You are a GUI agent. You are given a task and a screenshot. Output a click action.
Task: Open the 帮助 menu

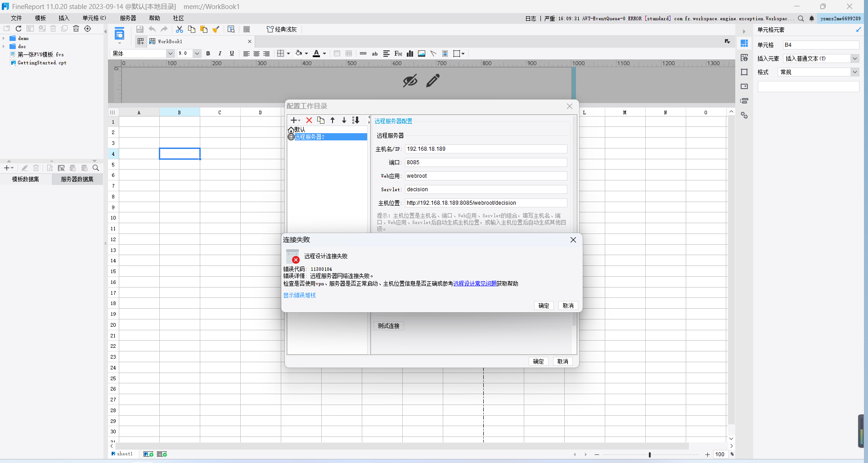155,18
